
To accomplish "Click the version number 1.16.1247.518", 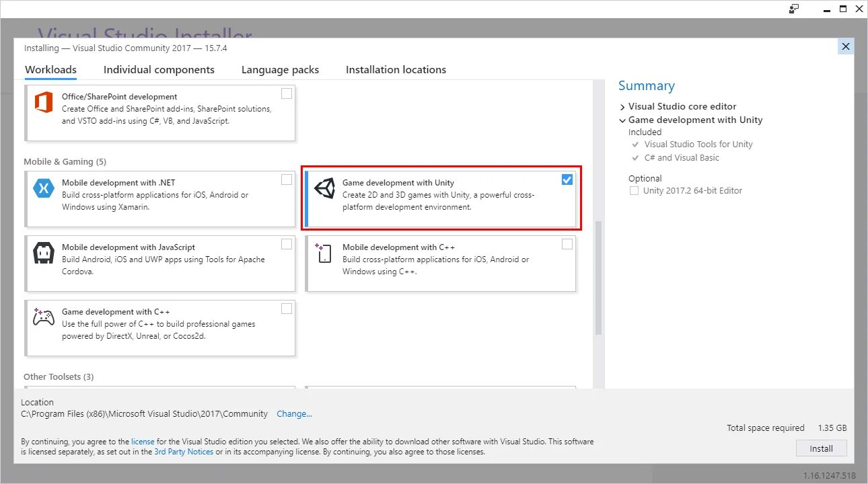I will (830, 476).
